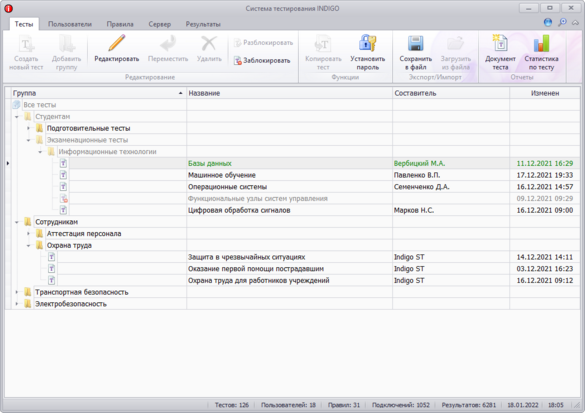
Task: Switch to the Пользователи tab
Action: click(x=70, y=24)
